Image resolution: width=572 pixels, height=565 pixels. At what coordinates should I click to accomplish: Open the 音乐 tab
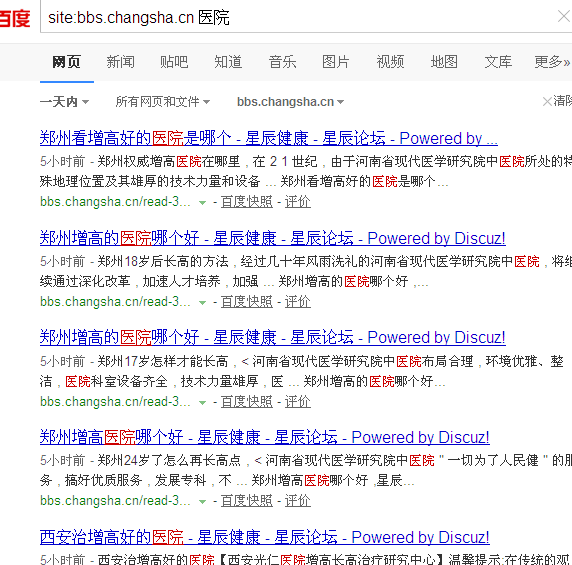[282, 62]
